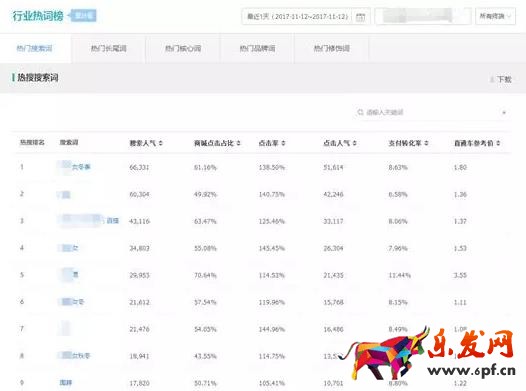The width and height of the screenshot is (526, 391).
Task: Open the 最近1天 date range picker
Action: (x=306, y=16)
